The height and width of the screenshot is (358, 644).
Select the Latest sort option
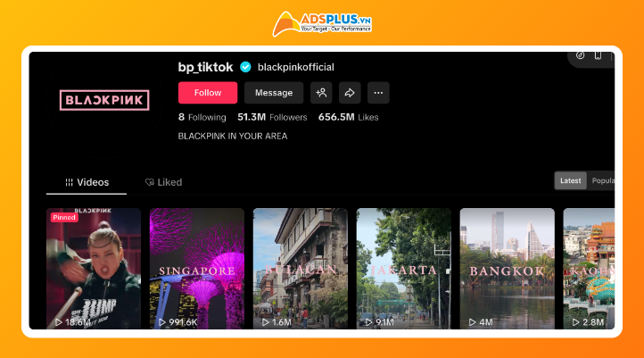click(571, 181)
